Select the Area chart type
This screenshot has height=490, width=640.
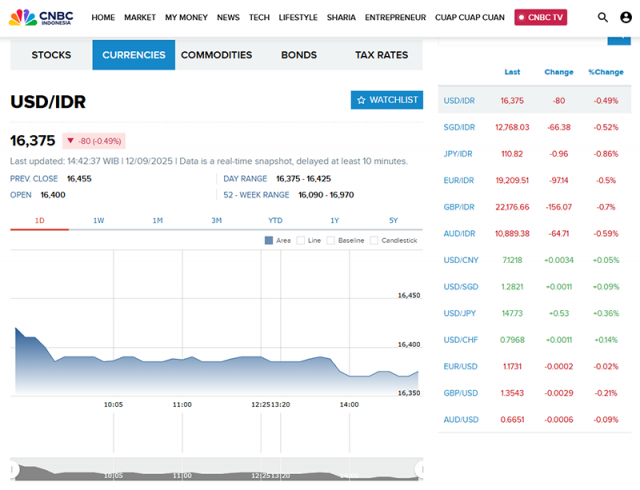[269, 240]
